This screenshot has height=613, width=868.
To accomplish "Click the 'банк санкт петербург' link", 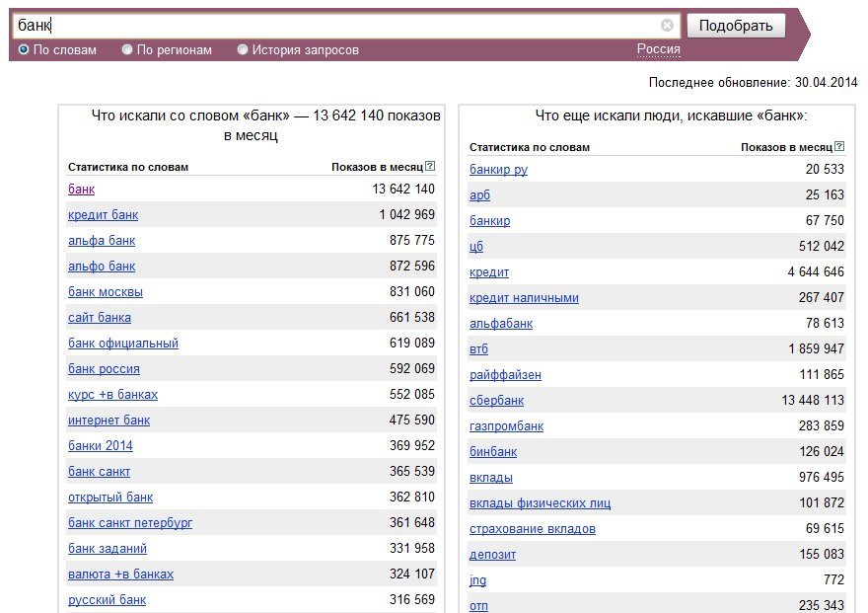I will click(130, 522).
